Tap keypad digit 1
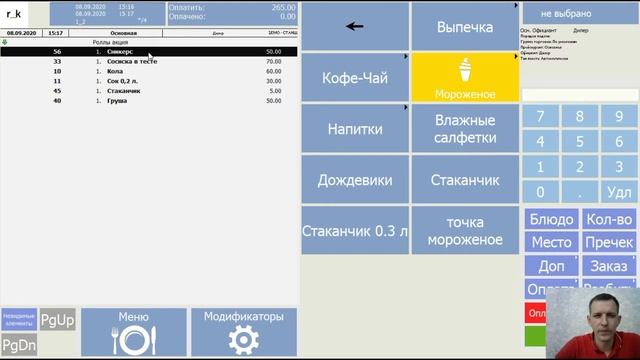The image size is (640, 360). coord(540,167)
